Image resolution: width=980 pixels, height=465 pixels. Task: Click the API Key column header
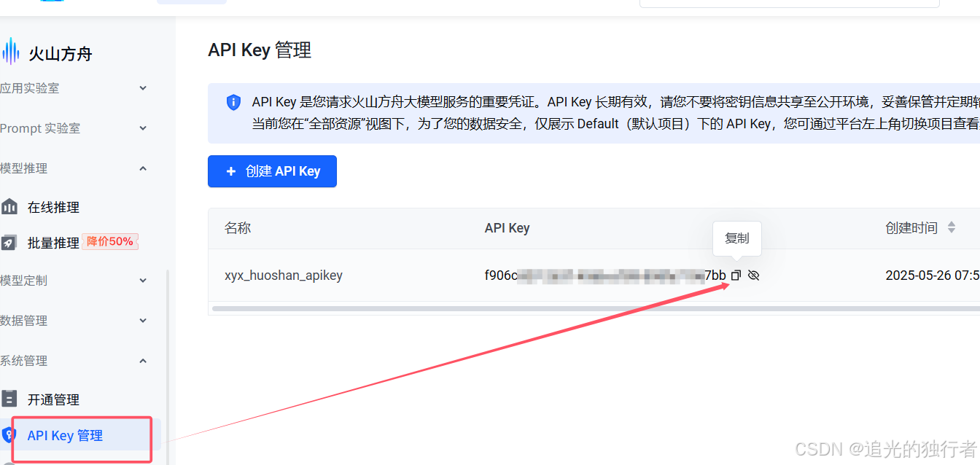507,228
